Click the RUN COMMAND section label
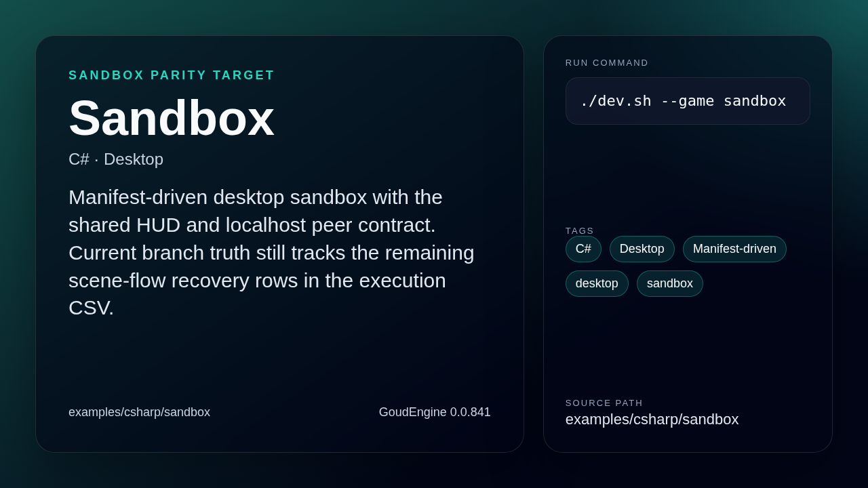This screenshot has height=488, width=868. point(607,62)
